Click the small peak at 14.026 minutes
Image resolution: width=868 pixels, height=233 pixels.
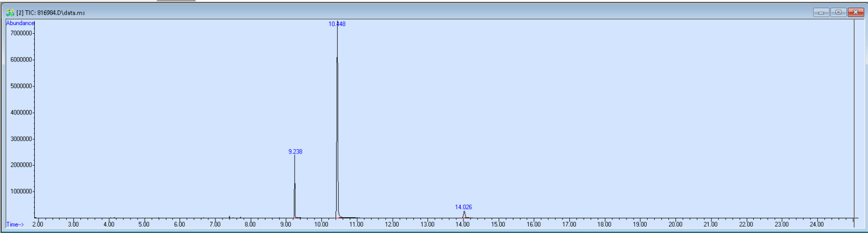point(464,214)
